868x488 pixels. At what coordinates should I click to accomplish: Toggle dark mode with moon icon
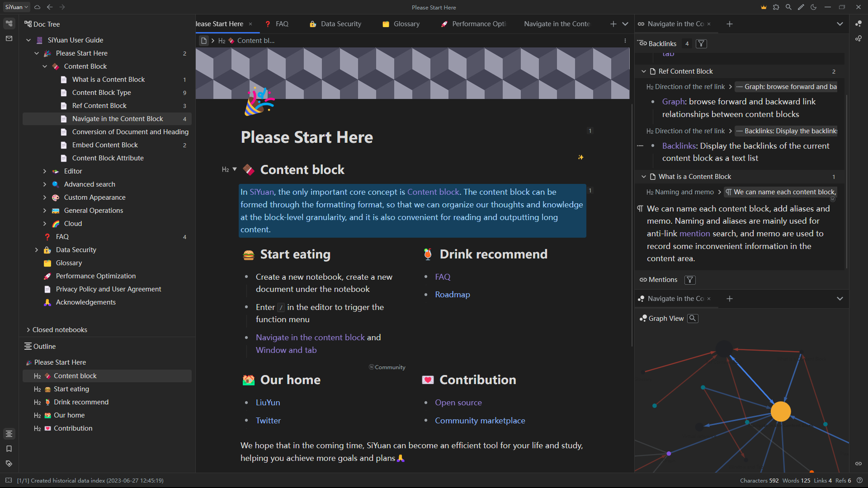point(814,7)
